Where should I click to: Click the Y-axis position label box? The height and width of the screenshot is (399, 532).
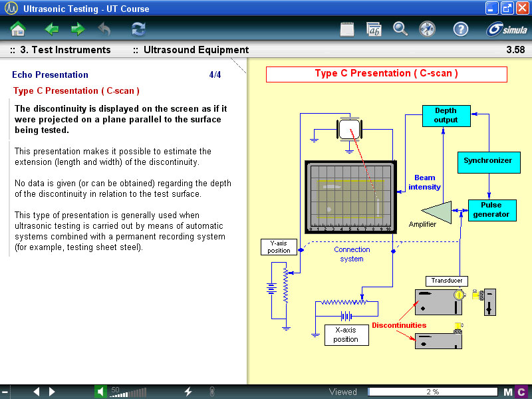click(x=279, y=247)
